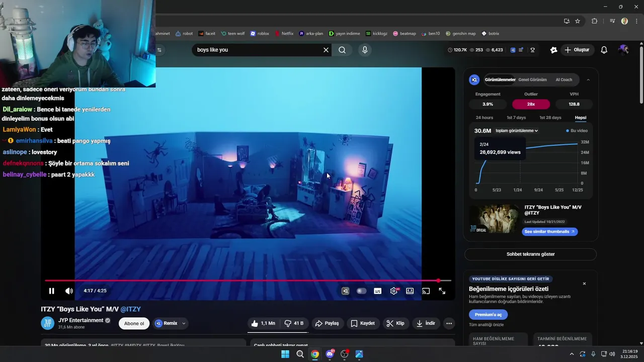Open the trophy icon in vidIQ bar
The image size is (644, 362).
[x=532, y=50]
